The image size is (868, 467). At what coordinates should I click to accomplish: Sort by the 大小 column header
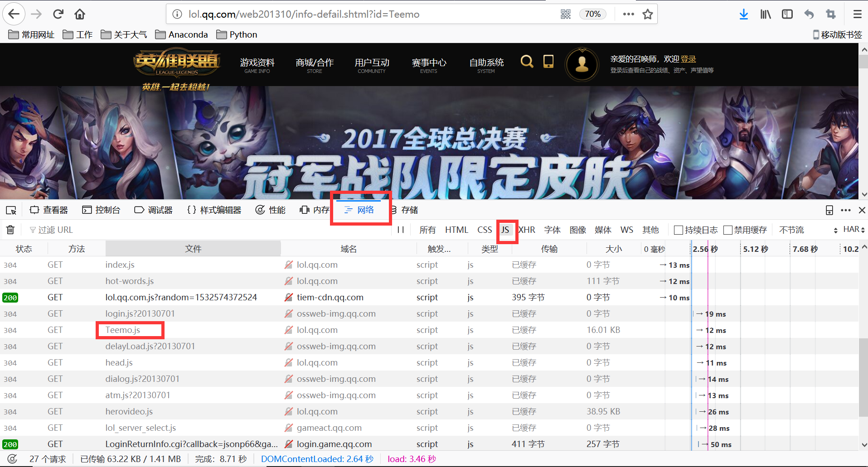[x=614, y=249]
